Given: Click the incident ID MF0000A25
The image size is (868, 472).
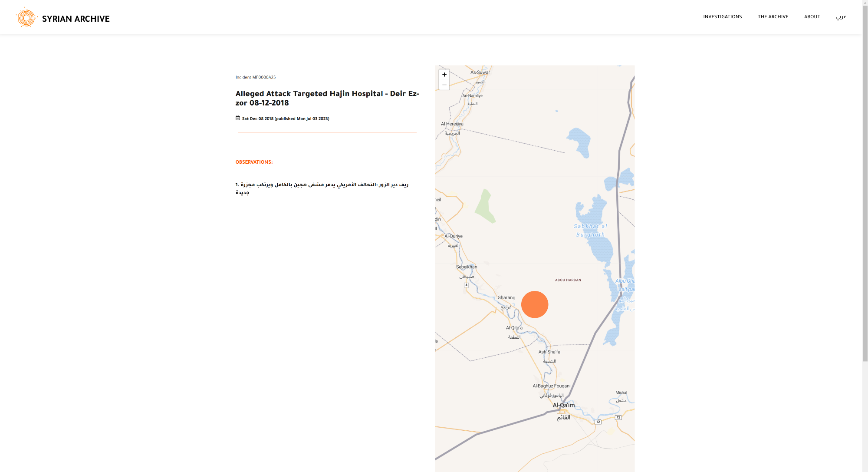Looking at the screenshot, I should (264, 77).
